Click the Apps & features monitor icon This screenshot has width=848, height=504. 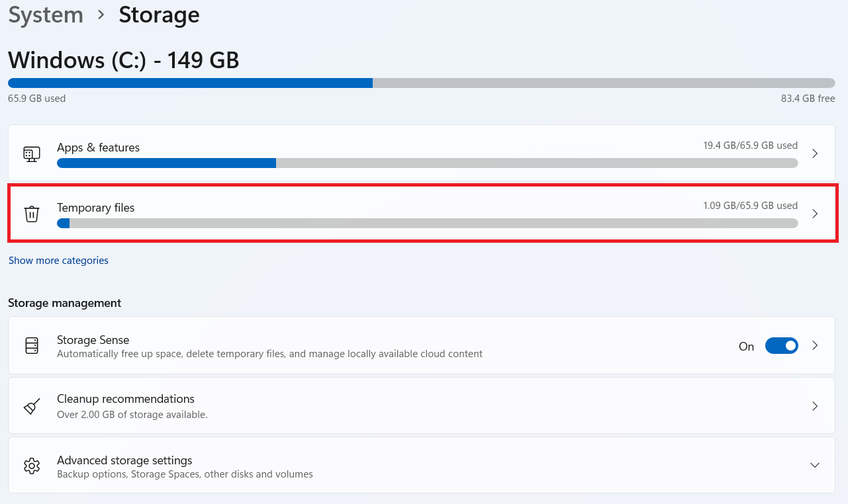pos(32,153)
